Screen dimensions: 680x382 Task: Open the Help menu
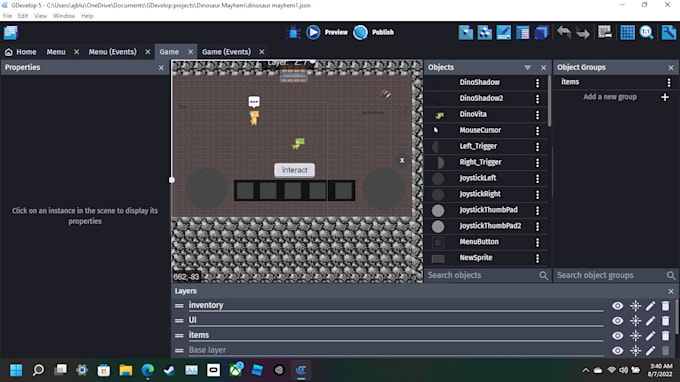pyautogui.click(x=87, y=16)
